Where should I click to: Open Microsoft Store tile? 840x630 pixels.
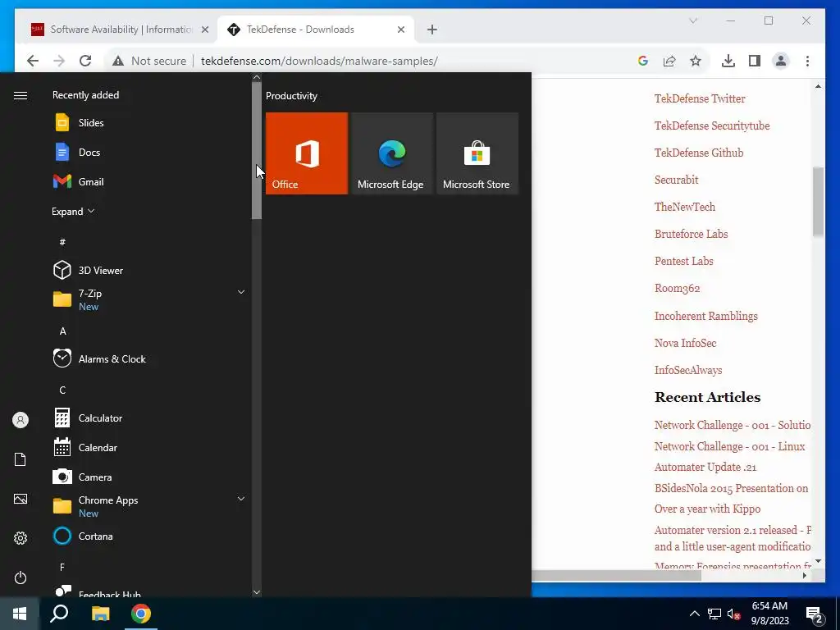[x=477, y=153]
